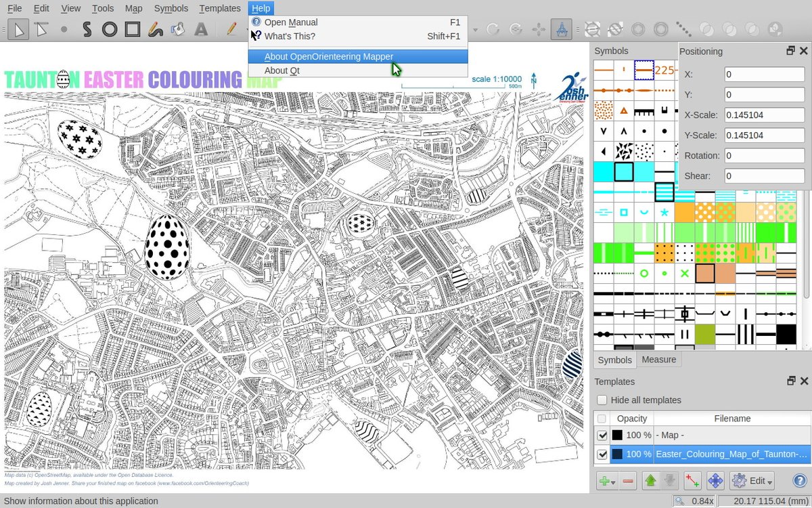
Task: Select the olive green square symbol
Action: click(x=704, y=334)
